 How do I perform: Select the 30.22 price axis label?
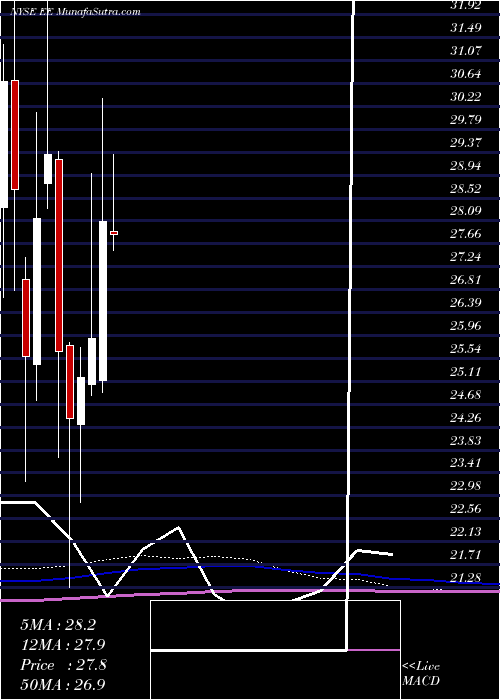click(467, 96)
